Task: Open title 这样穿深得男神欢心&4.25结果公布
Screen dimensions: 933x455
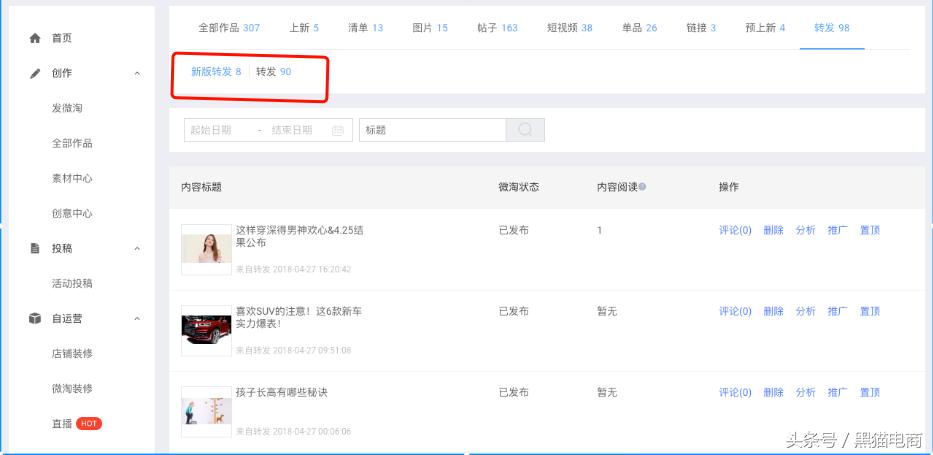Action: point(300,237)
